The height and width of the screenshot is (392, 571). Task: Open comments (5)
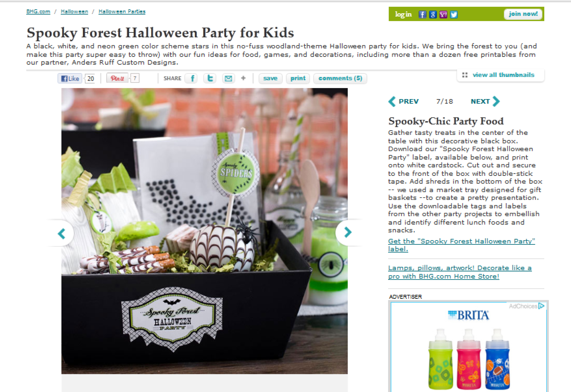pyautogui.click(x=340, y=78)
